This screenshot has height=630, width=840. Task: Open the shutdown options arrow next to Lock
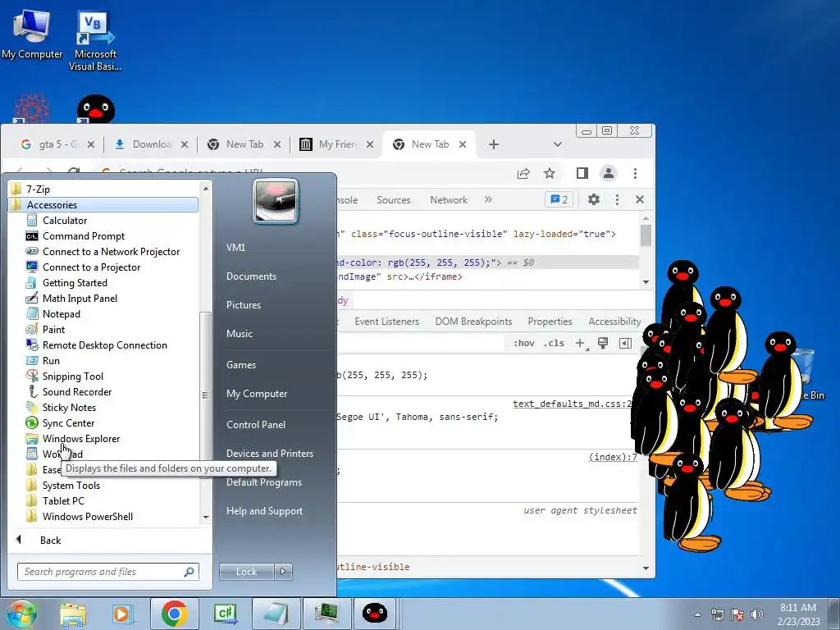point(283,572)
